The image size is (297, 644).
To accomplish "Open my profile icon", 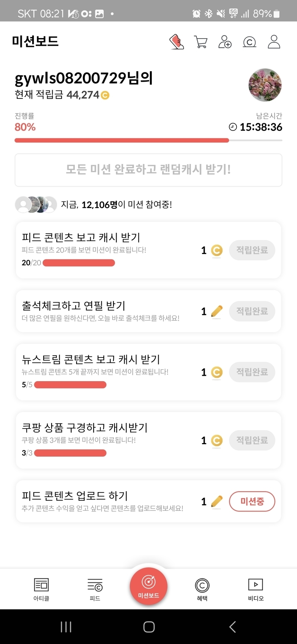I will tap(274, 42).
